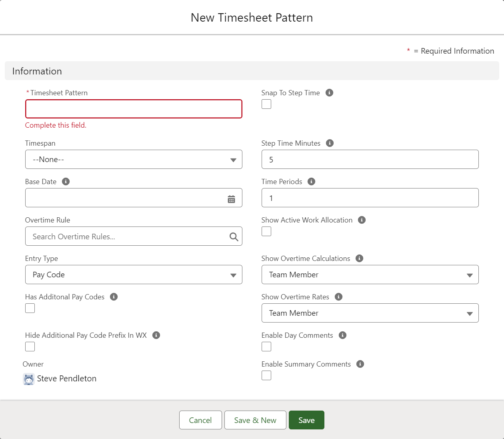Open the Show Overtime Calculations dropdown
The width and height of the screenshot is (504, 439).
[370, 275]
